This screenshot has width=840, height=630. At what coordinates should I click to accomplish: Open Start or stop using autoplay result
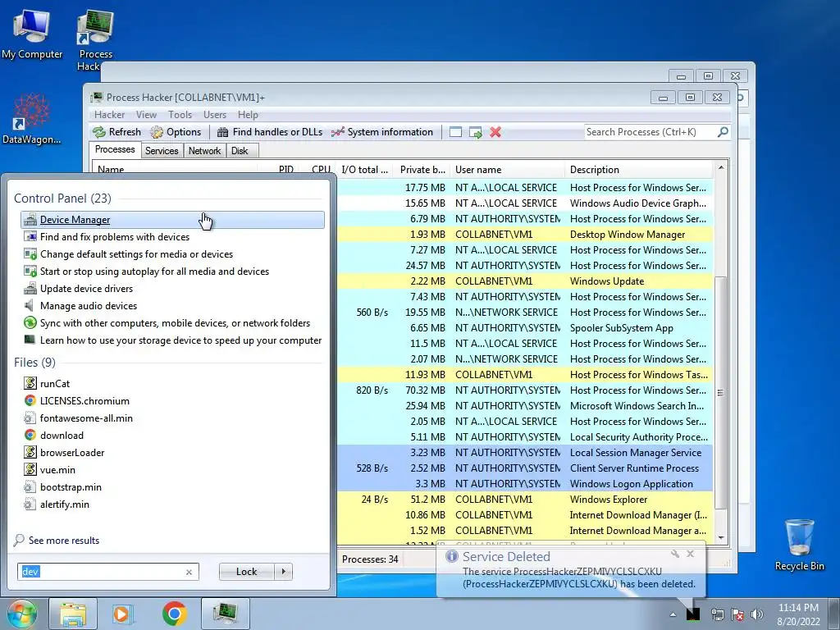point(154,271)
